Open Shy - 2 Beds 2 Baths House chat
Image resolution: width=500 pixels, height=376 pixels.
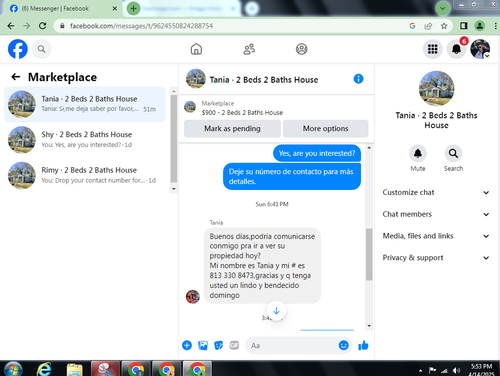click(85, 140)
